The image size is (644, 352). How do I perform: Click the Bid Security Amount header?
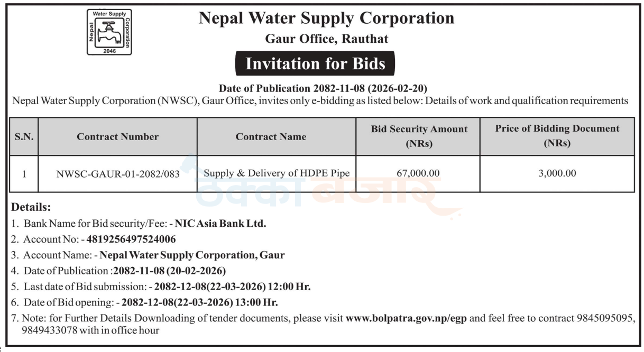pos(419,136)
